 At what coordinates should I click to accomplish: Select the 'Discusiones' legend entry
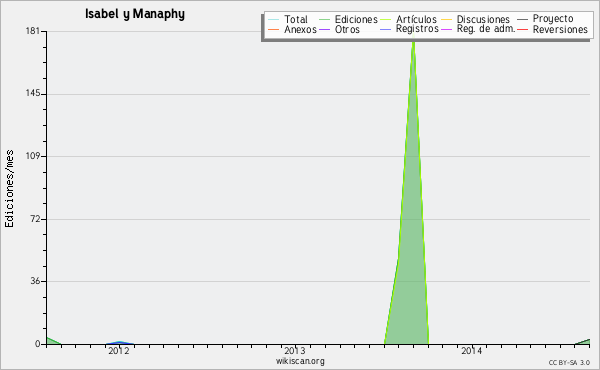click(483, 19)
